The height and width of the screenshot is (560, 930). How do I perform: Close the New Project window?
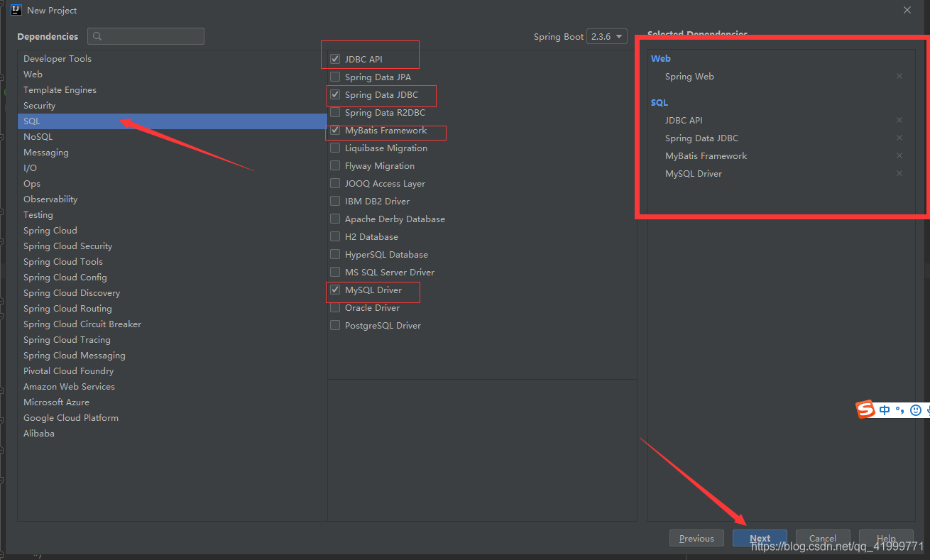click(907, 10)
